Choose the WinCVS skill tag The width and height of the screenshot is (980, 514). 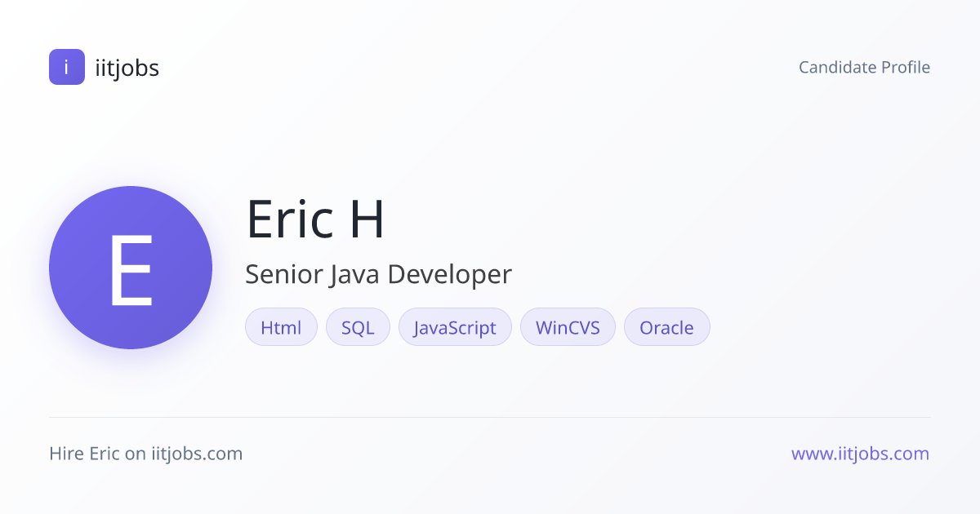tap(568, 327)
